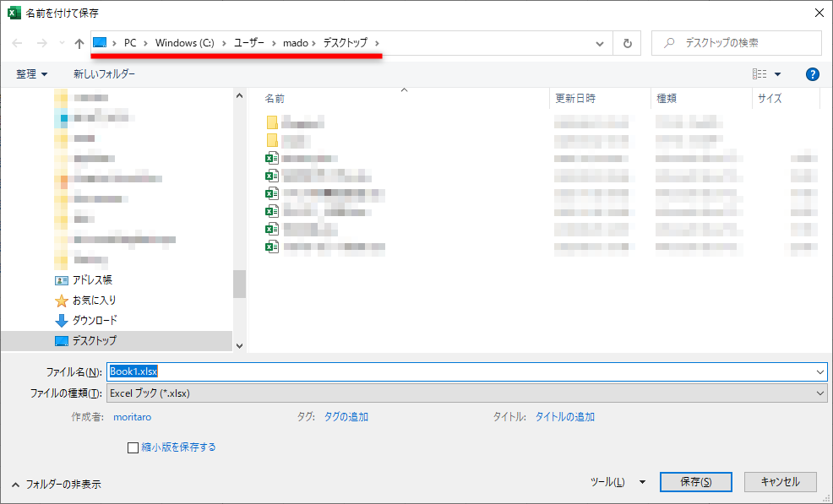Click the up-one-level arrow icon
The height and width of the screenshot is (504, 833).
tap(78, 42)
